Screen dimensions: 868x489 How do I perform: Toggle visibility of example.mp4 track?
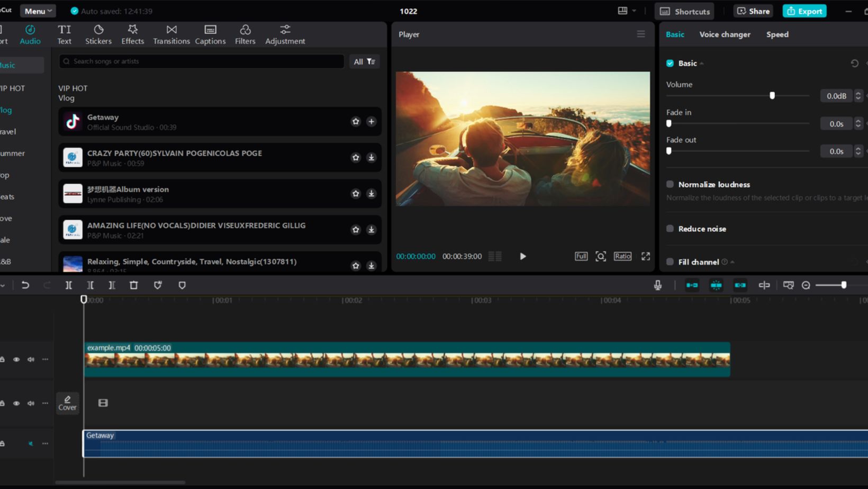(x=16, y=359)
